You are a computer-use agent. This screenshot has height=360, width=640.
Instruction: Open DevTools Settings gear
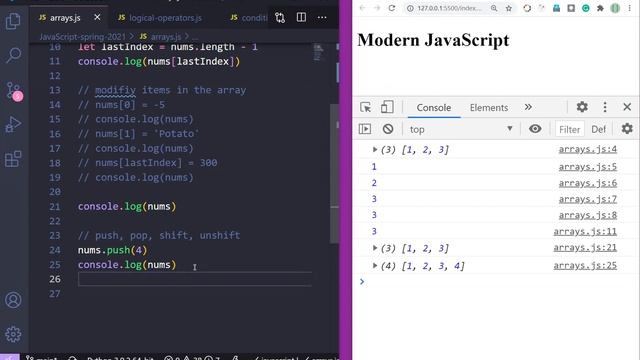click(x=582, y=107)
